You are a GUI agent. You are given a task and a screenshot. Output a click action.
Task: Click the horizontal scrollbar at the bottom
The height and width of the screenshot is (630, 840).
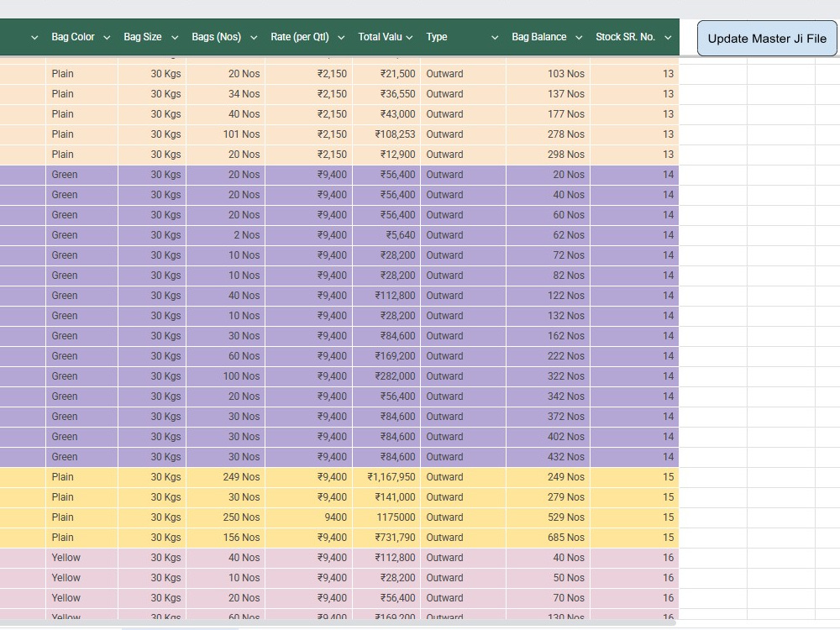click(339, 623)
